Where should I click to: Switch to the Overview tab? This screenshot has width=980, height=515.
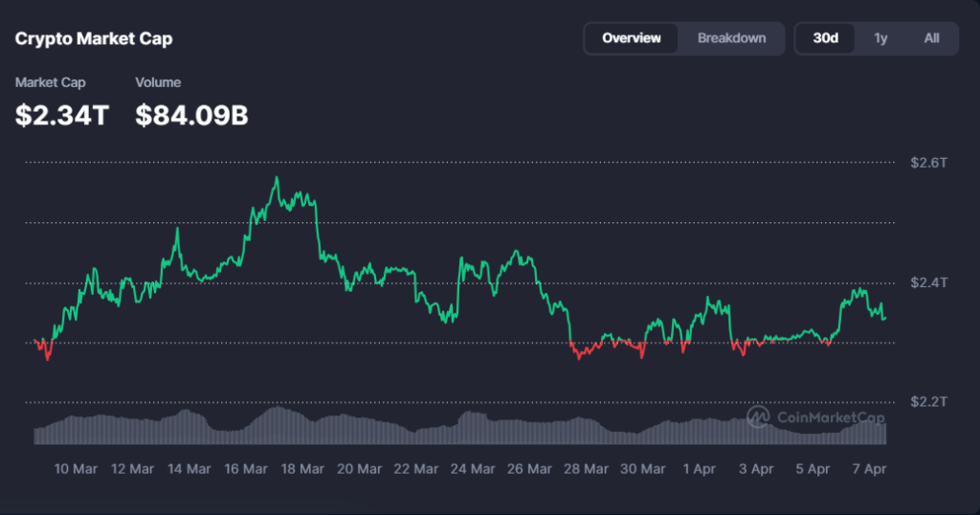tap(631, 38)
